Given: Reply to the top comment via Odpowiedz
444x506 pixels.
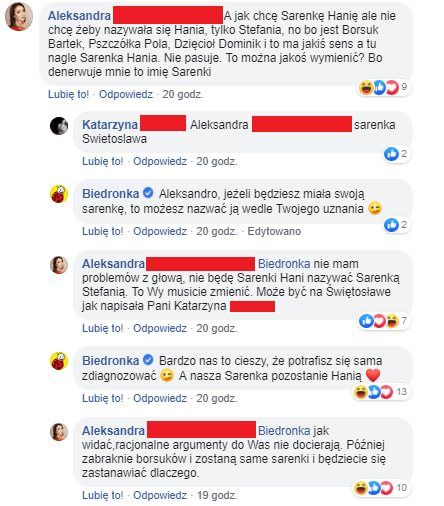Looking at the screenshot, I should pyautogui.click(x=126, y=94).
